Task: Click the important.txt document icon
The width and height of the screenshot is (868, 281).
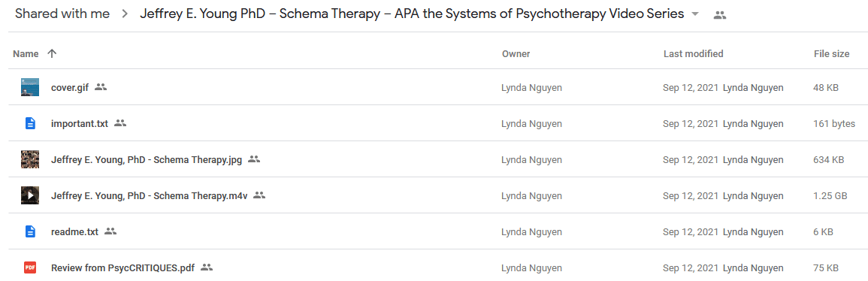Action: 30,124
